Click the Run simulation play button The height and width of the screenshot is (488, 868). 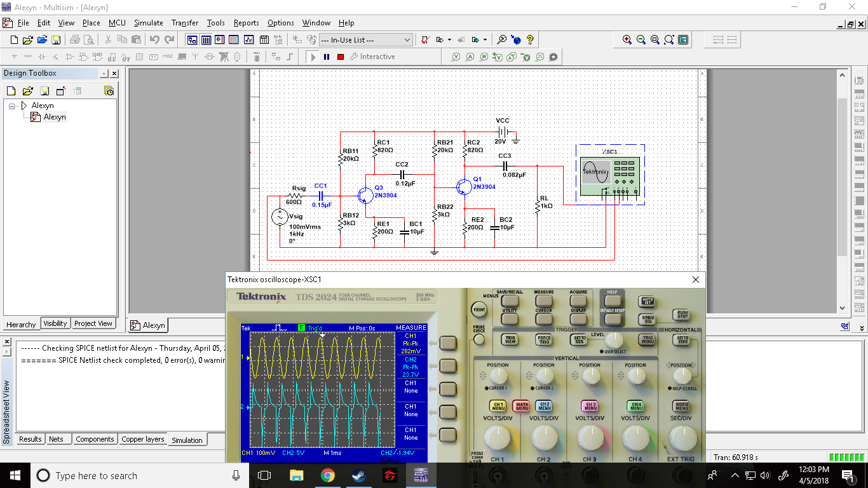pyautogui.click(x=313, y=57)
